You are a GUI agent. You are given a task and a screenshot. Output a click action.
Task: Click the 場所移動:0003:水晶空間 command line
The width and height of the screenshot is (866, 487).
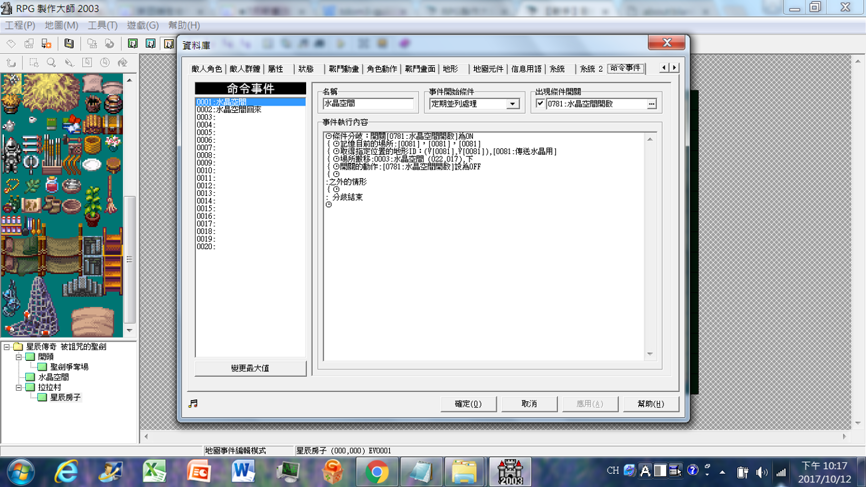405,159
